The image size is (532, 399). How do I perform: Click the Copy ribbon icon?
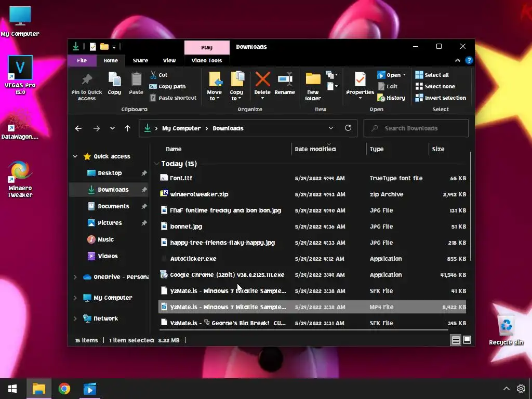click(114, 79)
